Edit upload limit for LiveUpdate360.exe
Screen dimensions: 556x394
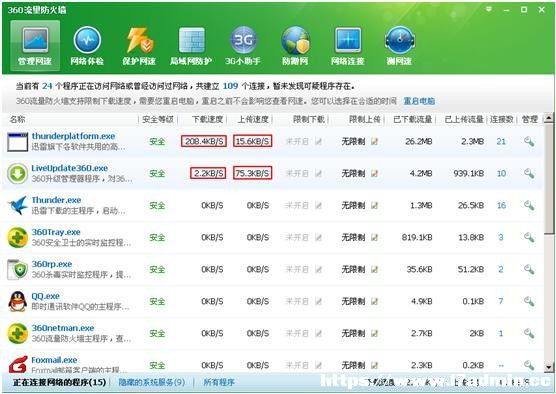[x=374, y=173]
